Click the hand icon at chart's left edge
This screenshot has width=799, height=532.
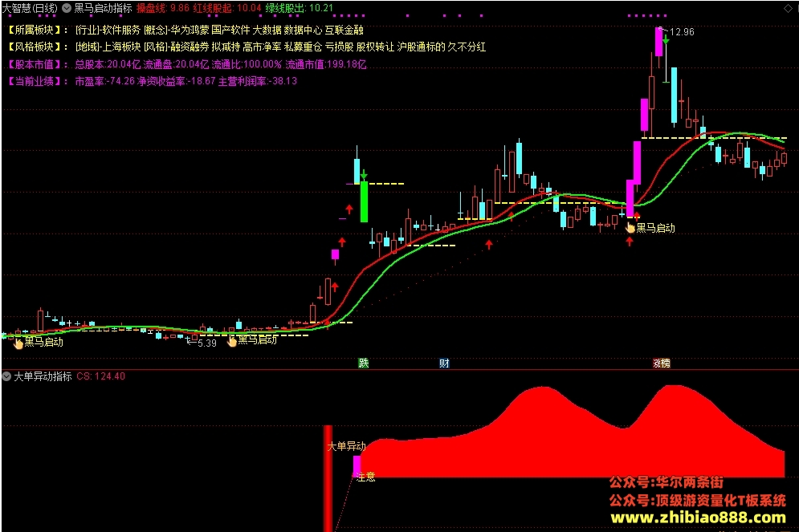tap(18, 343)
